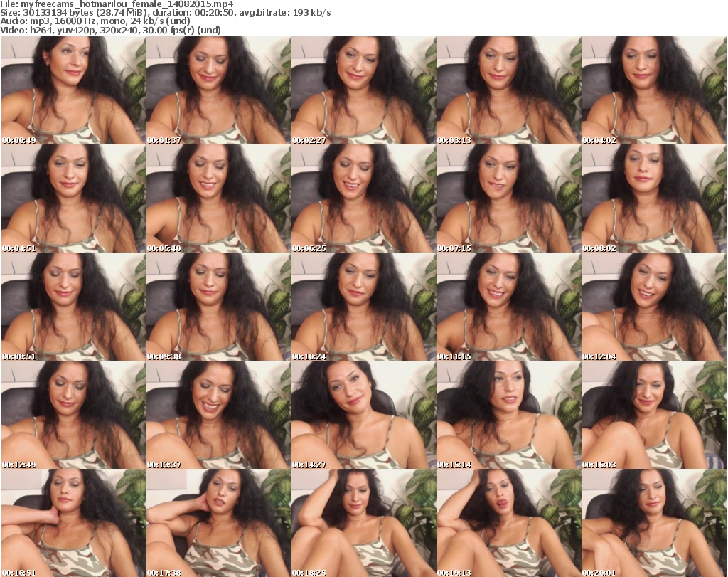Viewport: 728px width, 577px height.
Task: Select the "Video: h264, yuv420p" line
Action: click(110, 31)
